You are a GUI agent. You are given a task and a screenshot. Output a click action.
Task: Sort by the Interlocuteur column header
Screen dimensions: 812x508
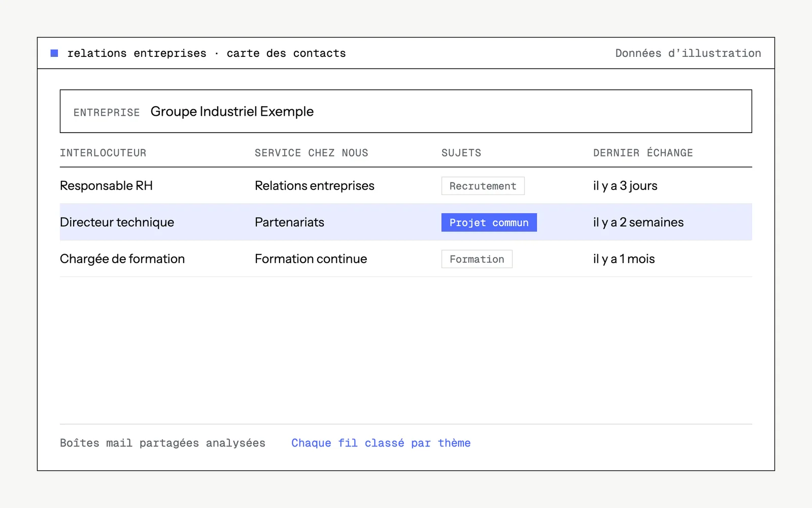coord(103,153)
